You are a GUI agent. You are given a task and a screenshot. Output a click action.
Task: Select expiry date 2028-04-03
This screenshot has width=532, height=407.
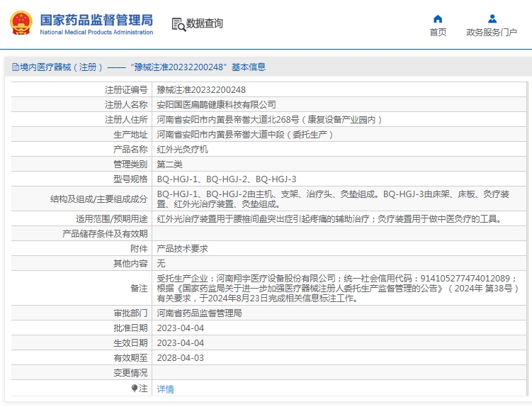pos(180,358)
